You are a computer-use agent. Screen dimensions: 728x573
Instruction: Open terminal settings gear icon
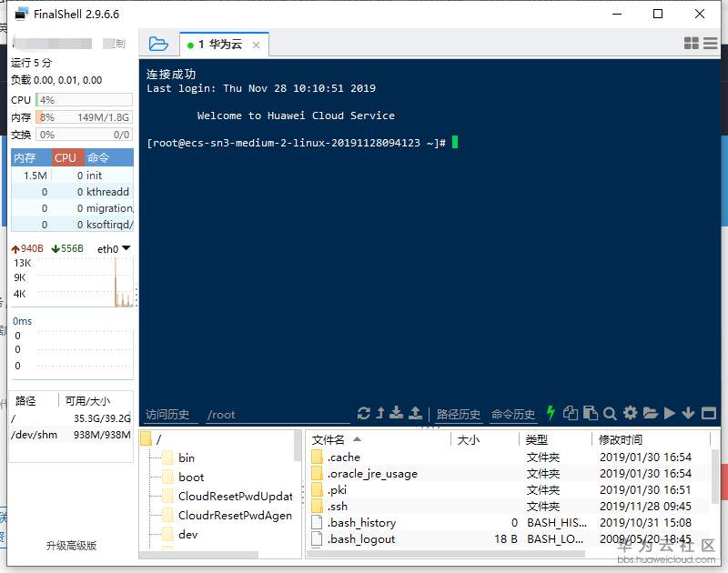point(630,412)
